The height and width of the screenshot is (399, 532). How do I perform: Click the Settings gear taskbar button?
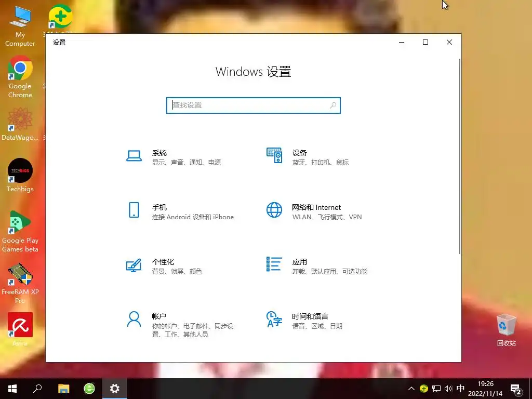click(x=115, y=389)
